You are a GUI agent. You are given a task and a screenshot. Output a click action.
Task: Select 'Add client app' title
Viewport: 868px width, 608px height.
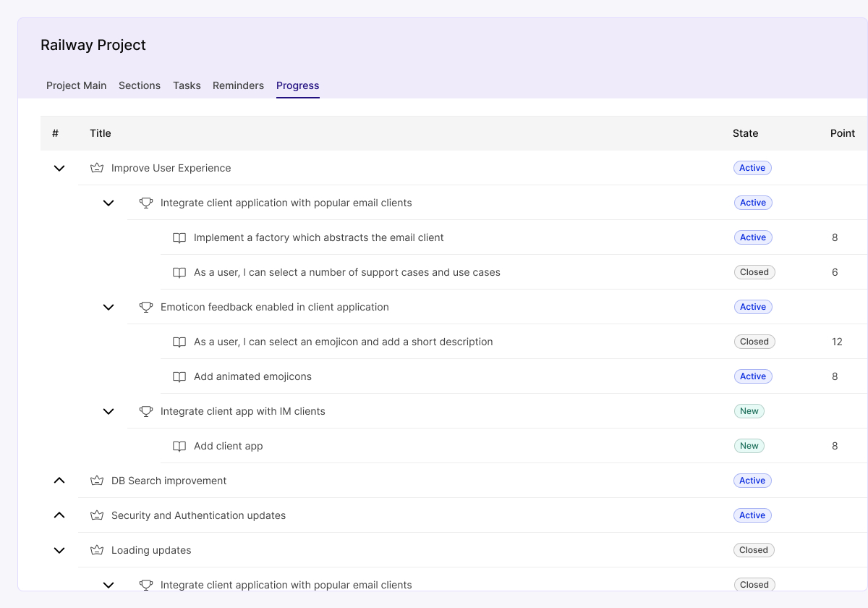229,446
